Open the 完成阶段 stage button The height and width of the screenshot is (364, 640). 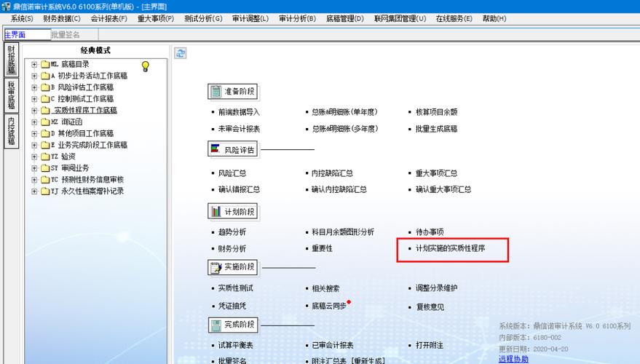coord(233,325)
